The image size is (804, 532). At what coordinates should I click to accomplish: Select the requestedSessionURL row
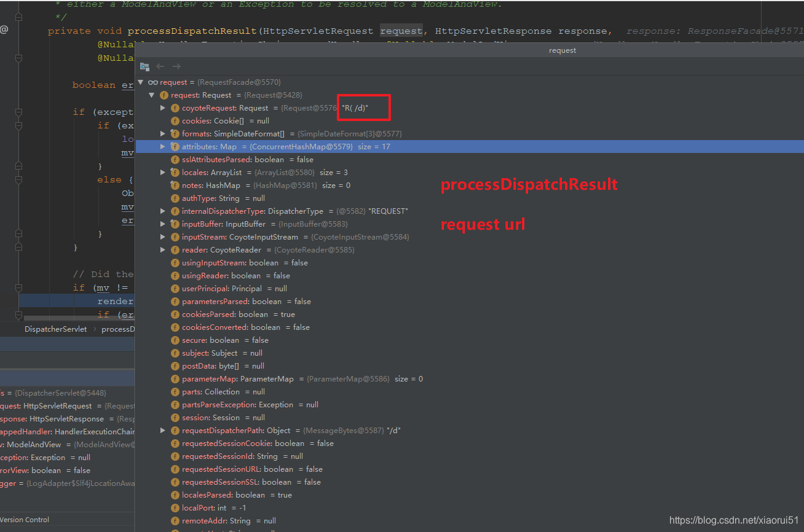pos(469,469)
